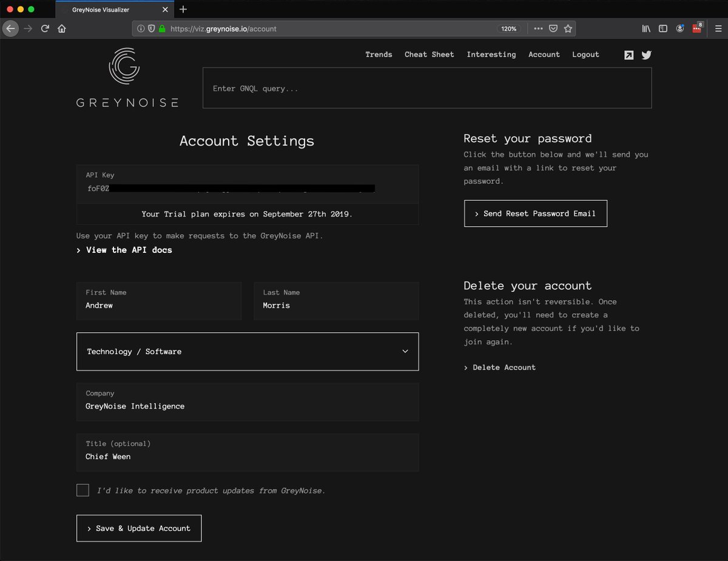The height and width of the screenshot is (561, 728).
Task: Click Logout in the top navigation
Action: coord(585,55)
